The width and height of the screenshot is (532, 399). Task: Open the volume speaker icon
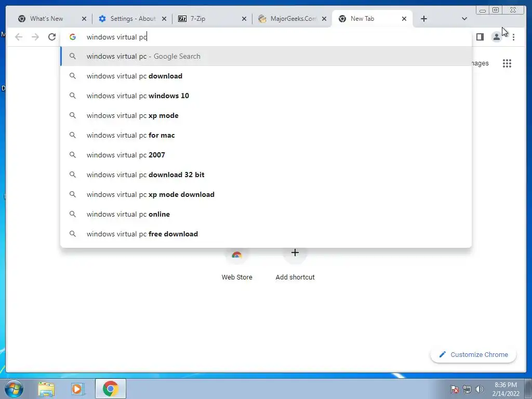coord(480,389)
